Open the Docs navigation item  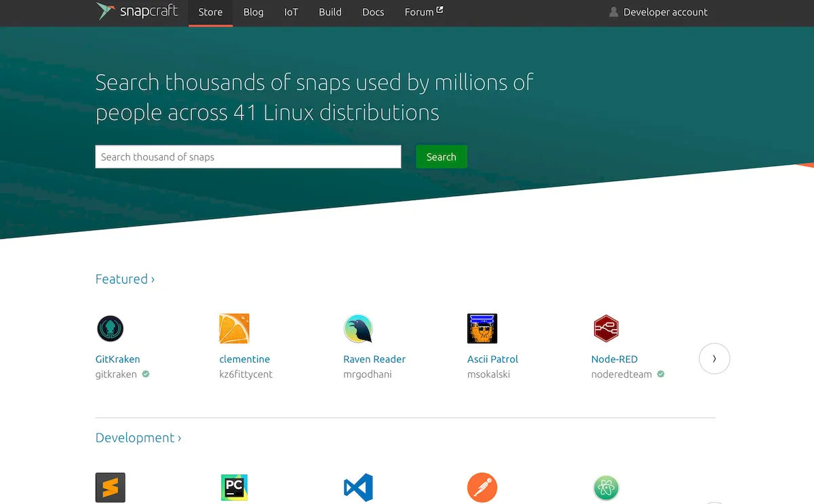click(x=373, y=12)
